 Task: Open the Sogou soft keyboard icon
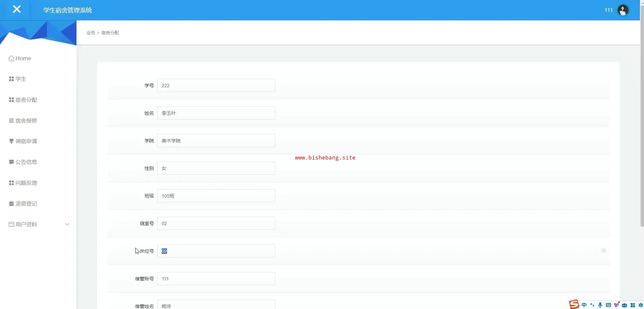click(x=608, y=305)
